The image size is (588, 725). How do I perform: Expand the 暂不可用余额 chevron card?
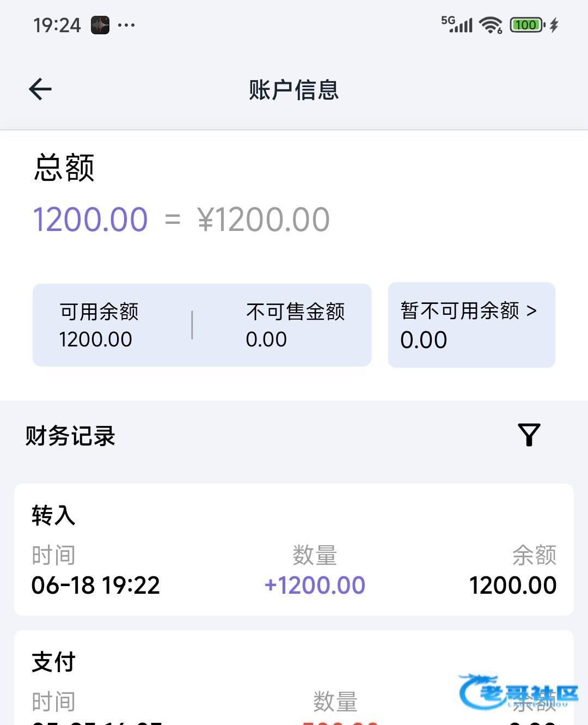point(471,325)
